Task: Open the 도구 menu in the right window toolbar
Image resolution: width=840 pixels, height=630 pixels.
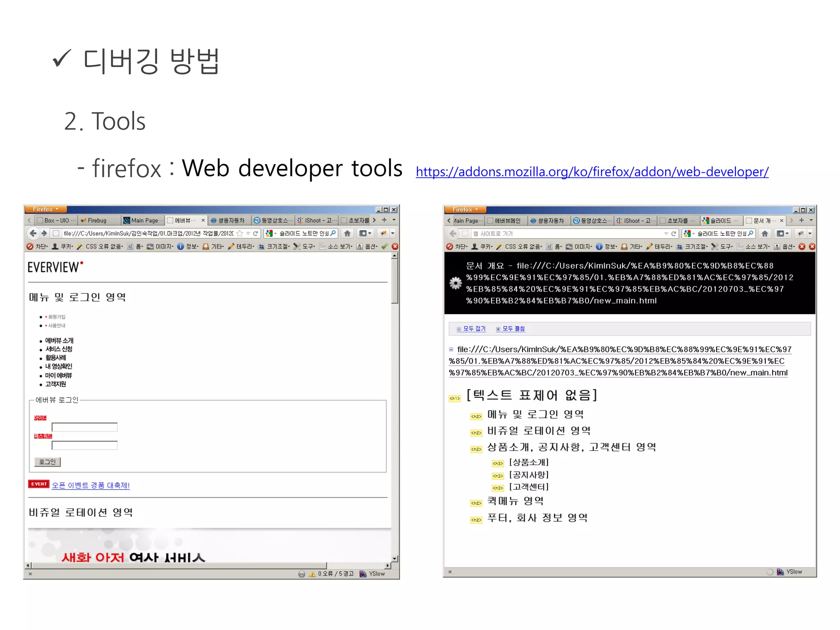Action: pos(722,247)
